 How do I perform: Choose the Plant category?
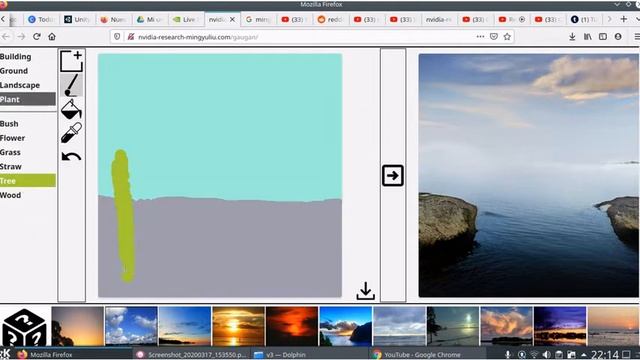[28, 99]
